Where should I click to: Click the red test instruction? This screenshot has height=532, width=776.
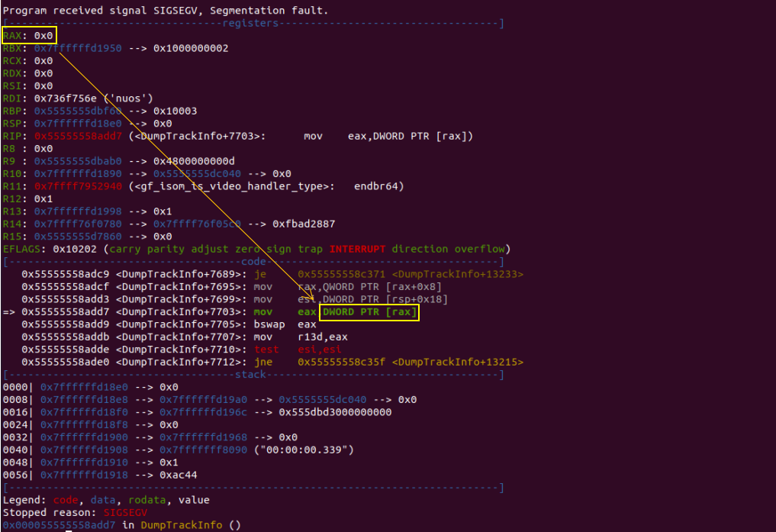(x=266, y=350)
